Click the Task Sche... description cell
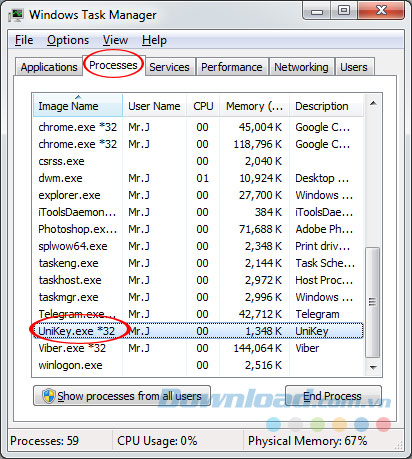412x459 pixels. pyautogui.click(x=325, y=263)
